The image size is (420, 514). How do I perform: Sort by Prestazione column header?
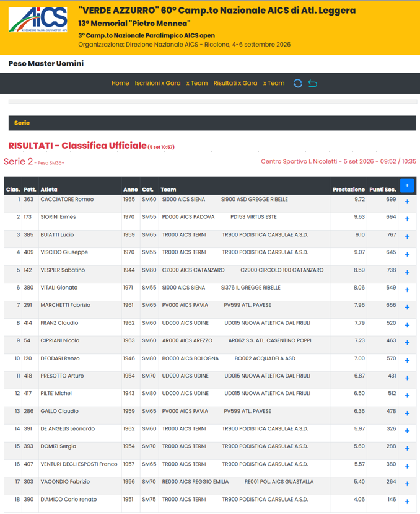pyautogui.click(x=349, y=190)
